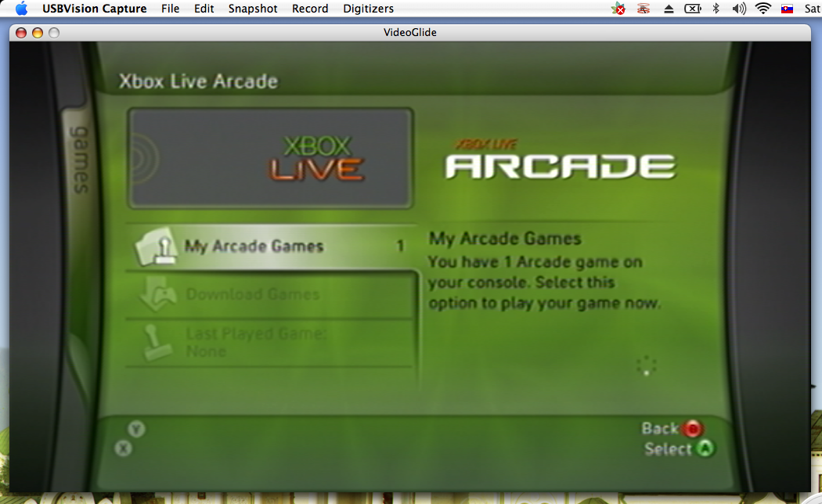Close the VideoGlide window

pos(21,33)
